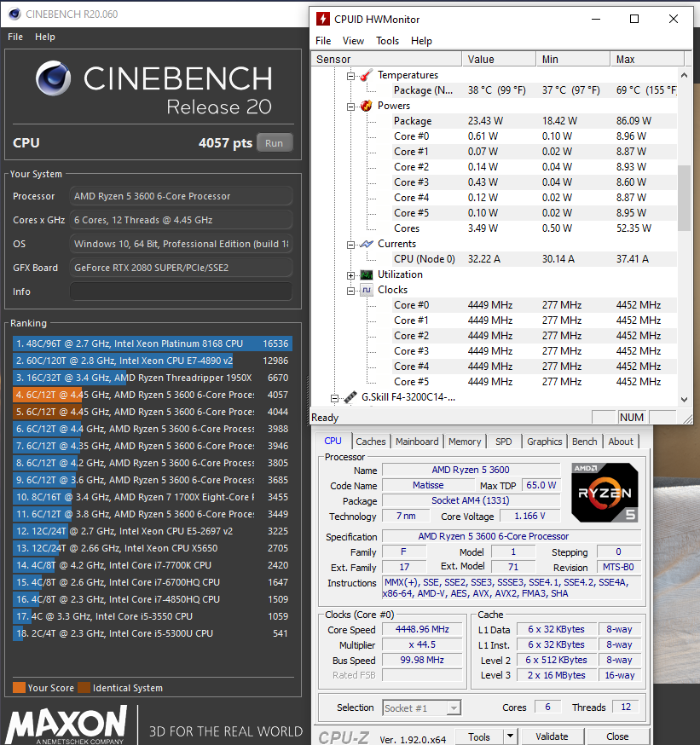700x745 pixels.
Task: Click the Info input field in Cinebench
Action: [181, 292]
